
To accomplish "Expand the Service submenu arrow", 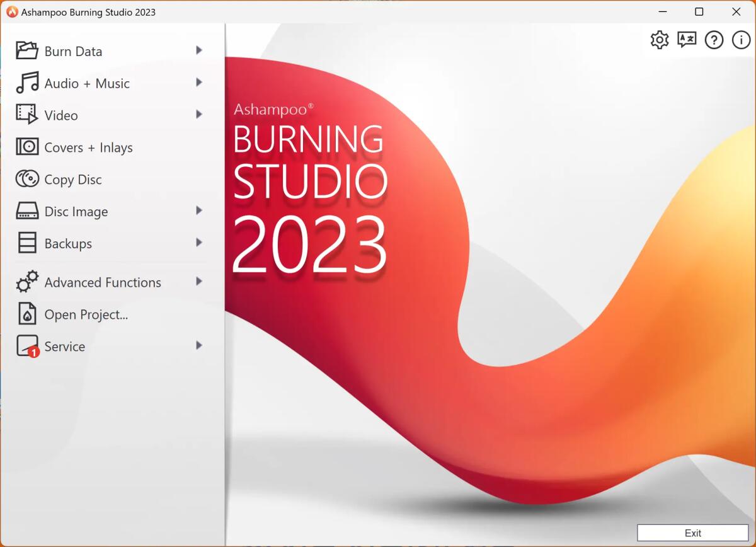I will (x=199, y=346).
